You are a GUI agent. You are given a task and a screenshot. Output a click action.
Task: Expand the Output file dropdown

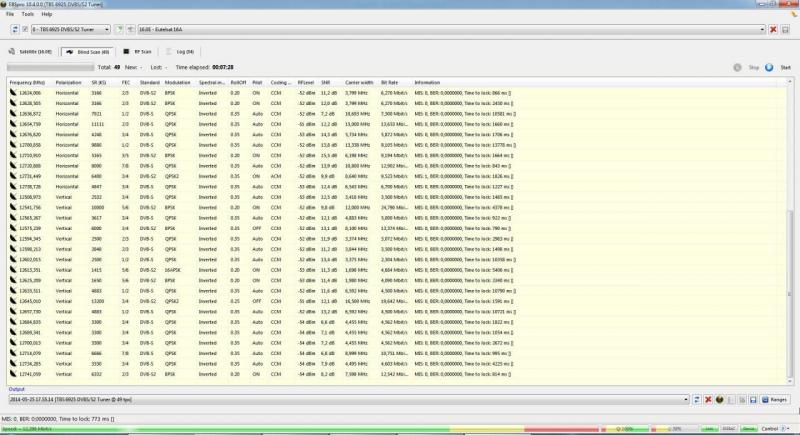tap(686, 399)
